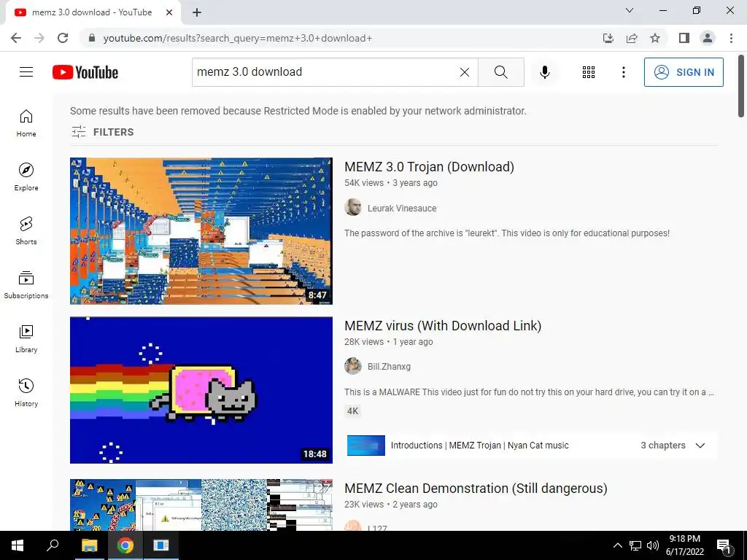
Task: Open YouTube settings three-dot menu
Action: pos(624,72)
